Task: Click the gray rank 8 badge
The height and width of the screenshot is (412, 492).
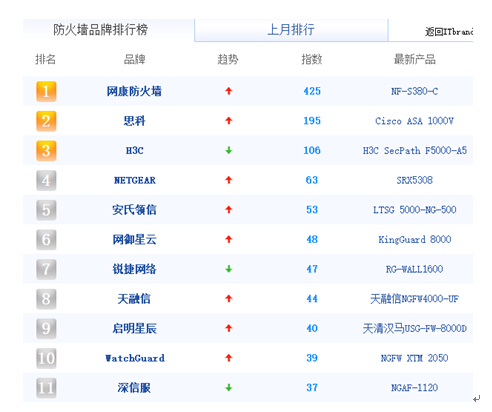Action: 46,299
